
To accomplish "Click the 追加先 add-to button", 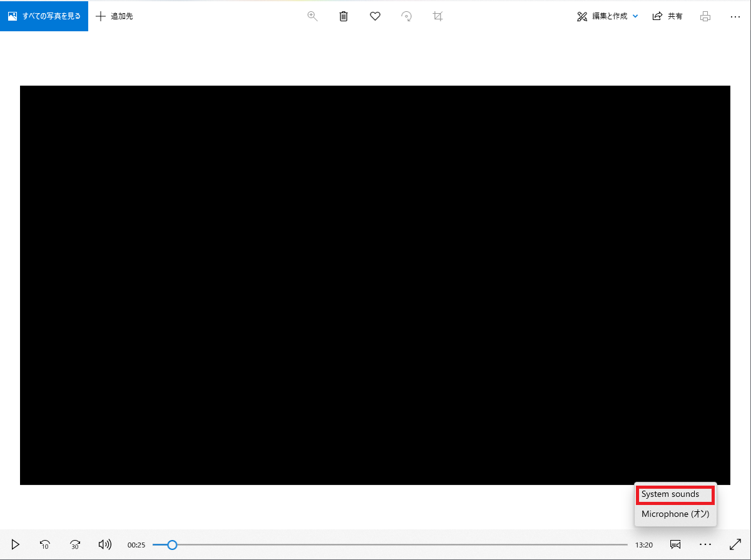I will 114,16.
